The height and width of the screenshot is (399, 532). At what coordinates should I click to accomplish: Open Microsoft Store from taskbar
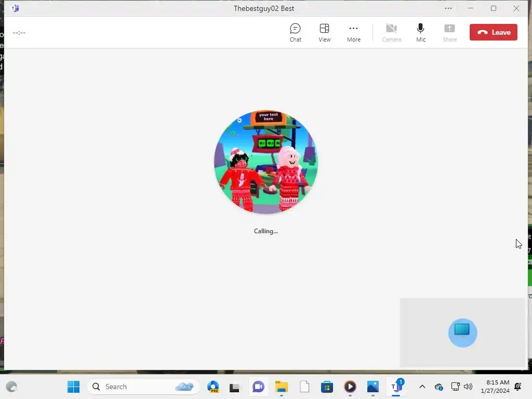[327, 387]
